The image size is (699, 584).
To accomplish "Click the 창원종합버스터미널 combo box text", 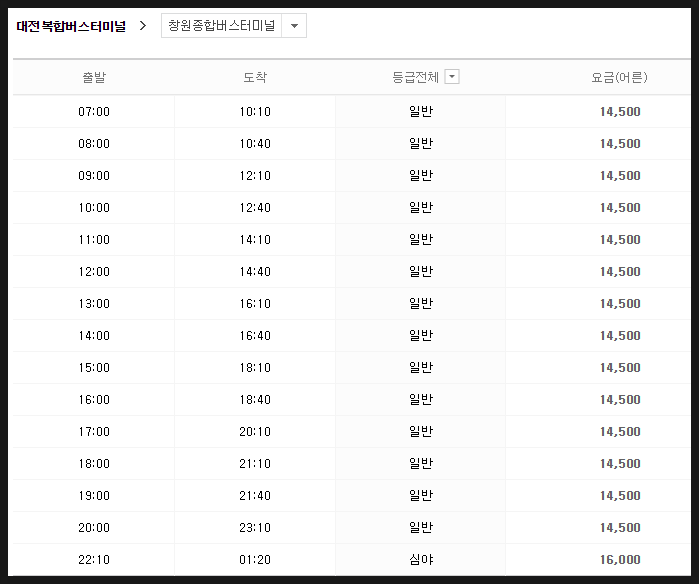I will [222, 26].
